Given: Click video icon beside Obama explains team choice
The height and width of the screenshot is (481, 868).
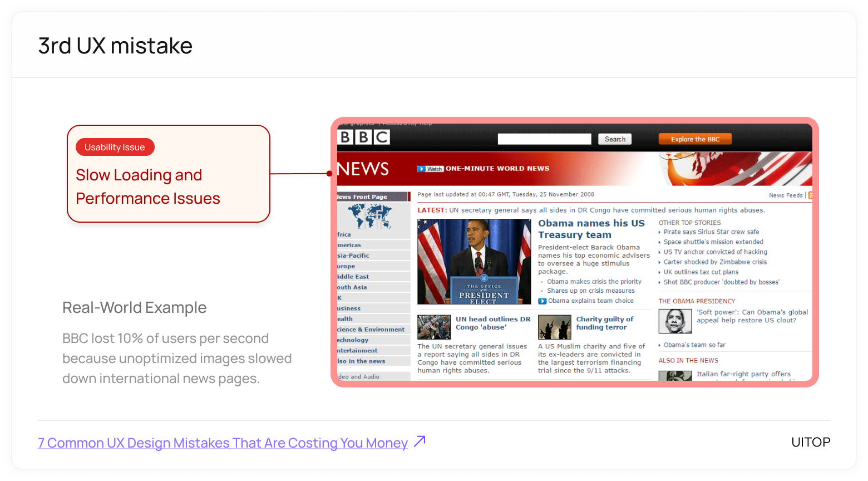Looking at the screenshot, I should (542, 301).
